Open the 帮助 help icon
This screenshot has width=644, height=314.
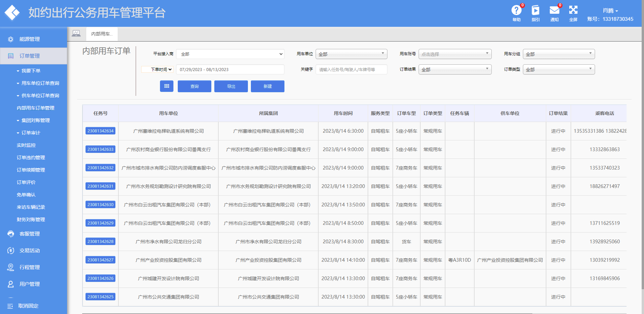[x=517, y=10]
